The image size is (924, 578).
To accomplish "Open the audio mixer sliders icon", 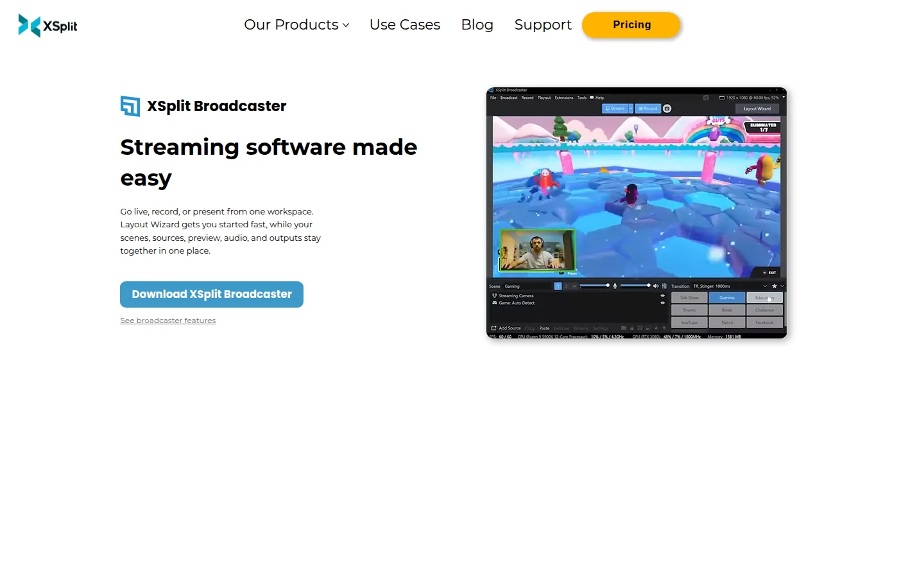I will coord(664,286).
